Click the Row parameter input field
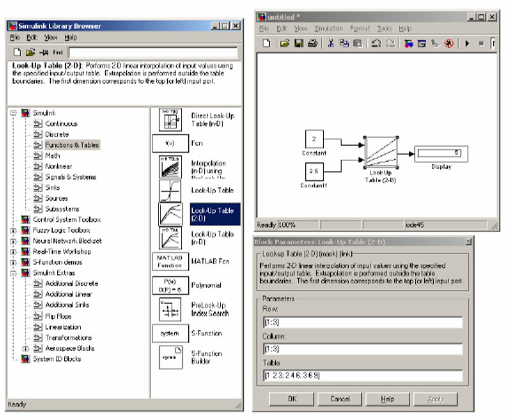516x420 pixels. point(362,322)
